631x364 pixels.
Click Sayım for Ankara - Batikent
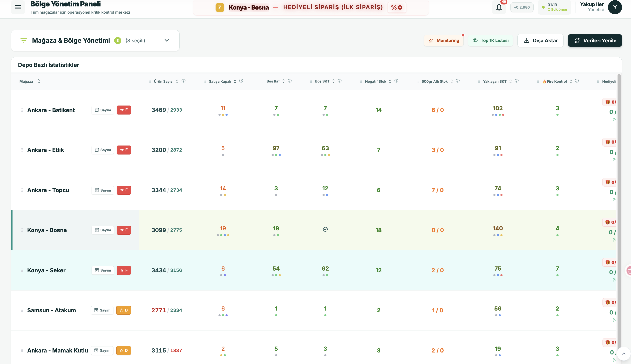click(103, 110)
